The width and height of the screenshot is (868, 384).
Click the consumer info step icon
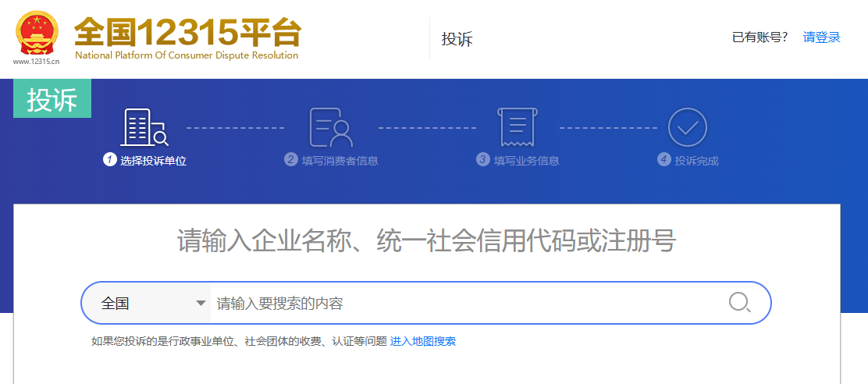pyautogui.click(x=331, y=127)
